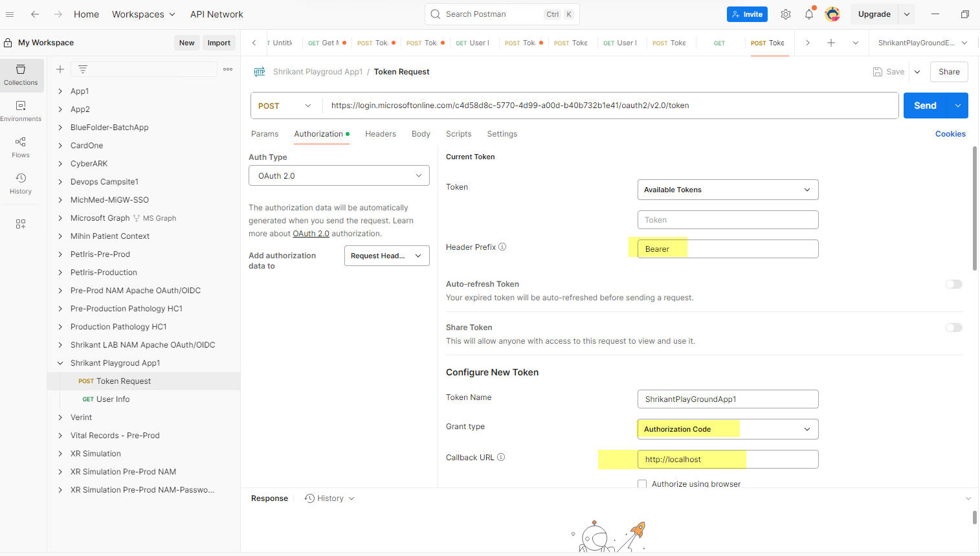Focus the Search Postman field
Image resolution: width=980 pixels, height=556 pixels.
point(502,14)
